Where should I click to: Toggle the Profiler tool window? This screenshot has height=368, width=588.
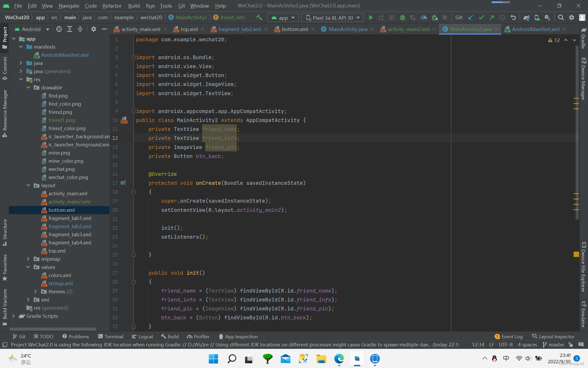pyautogui.click(x=198, y=336)
